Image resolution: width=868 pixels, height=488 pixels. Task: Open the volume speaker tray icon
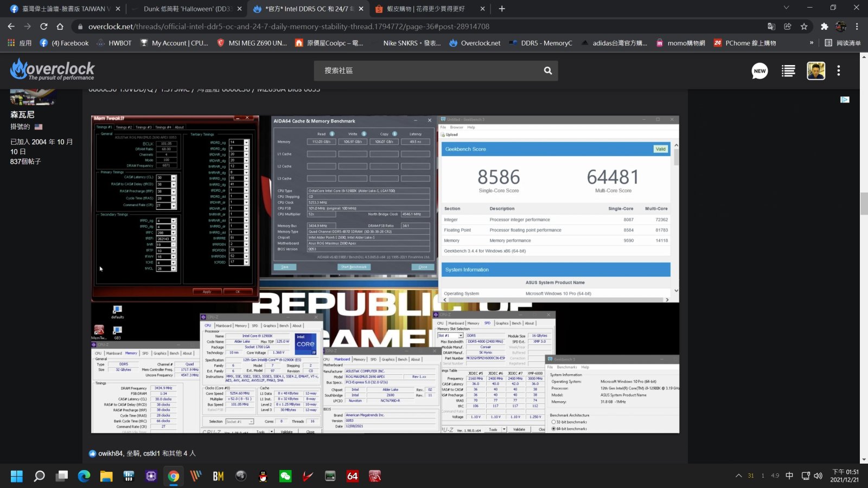[818, 476]
